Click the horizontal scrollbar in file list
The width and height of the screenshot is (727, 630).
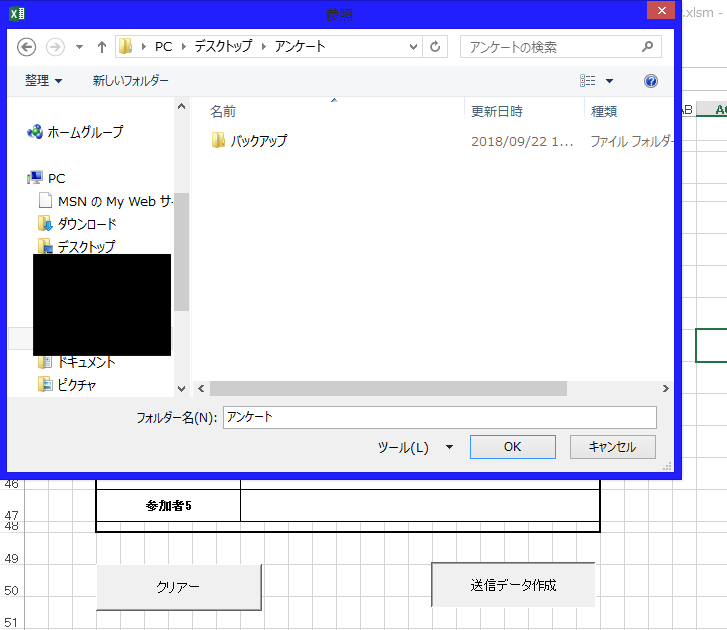point(388,388)
